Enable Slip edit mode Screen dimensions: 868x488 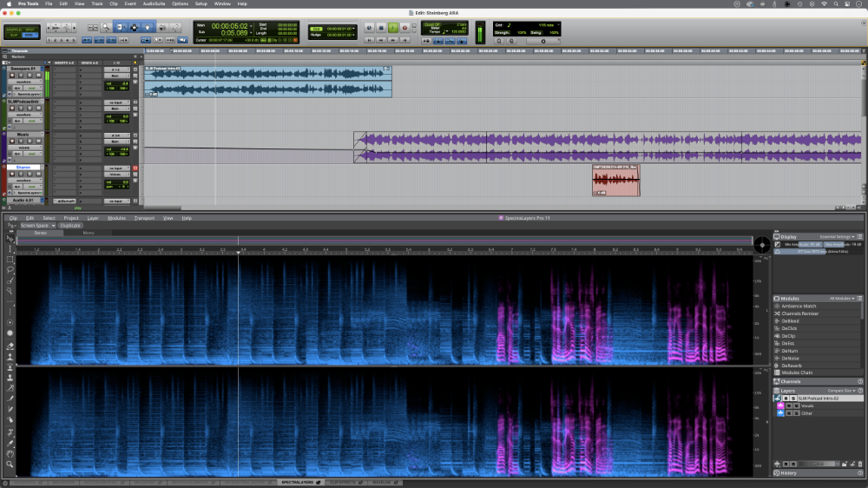14,36
